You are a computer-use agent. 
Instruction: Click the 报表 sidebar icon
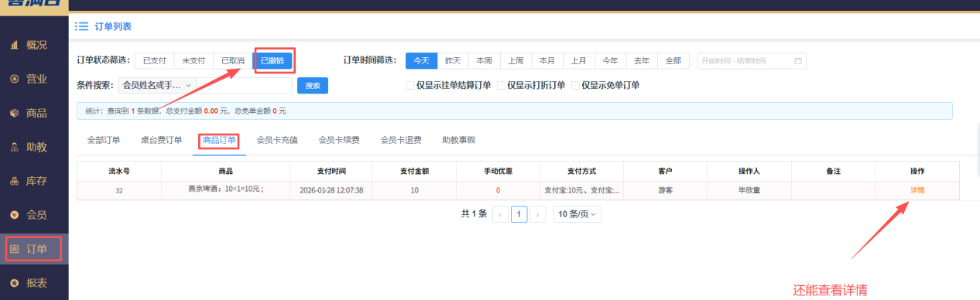[x=15, y=283]
